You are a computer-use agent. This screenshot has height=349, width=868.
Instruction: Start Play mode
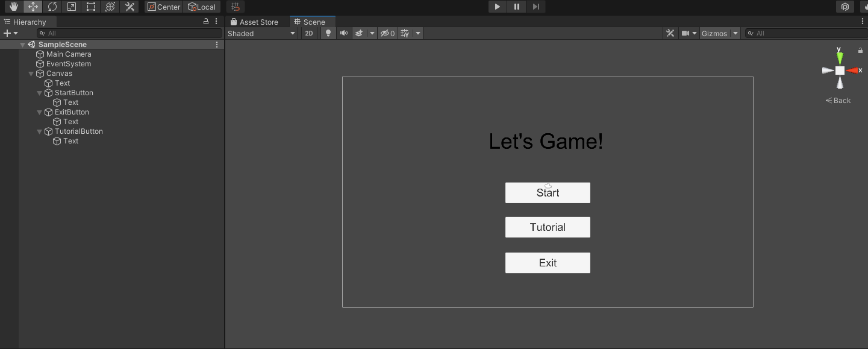[497, 7]
